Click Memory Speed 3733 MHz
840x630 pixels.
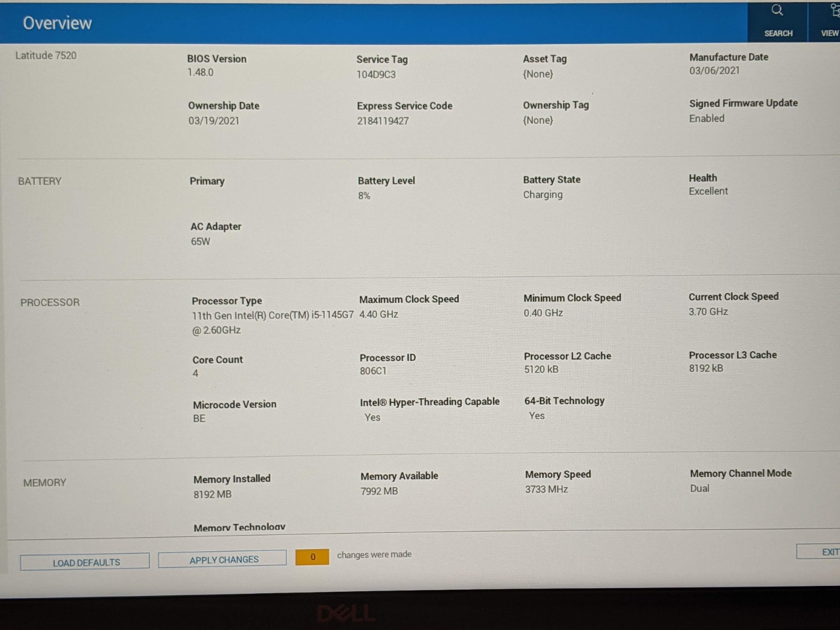(x=546, y=489)
